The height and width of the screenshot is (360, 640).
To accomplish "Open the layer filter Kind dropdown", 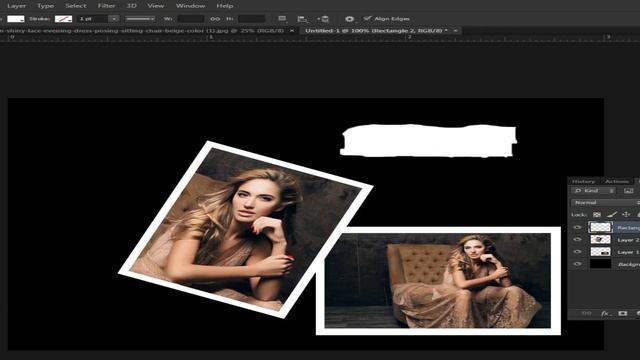I will [594, 191].
